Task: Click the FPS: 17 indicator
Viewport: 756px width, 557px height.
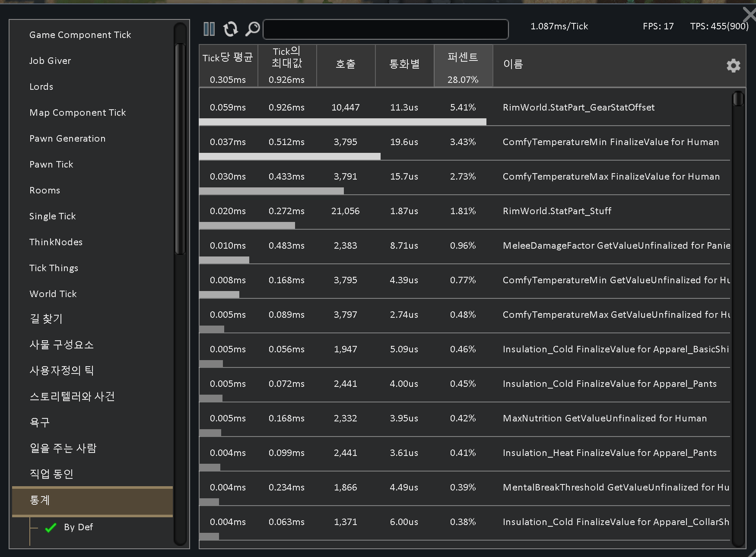Action: [x=658, y=26]
